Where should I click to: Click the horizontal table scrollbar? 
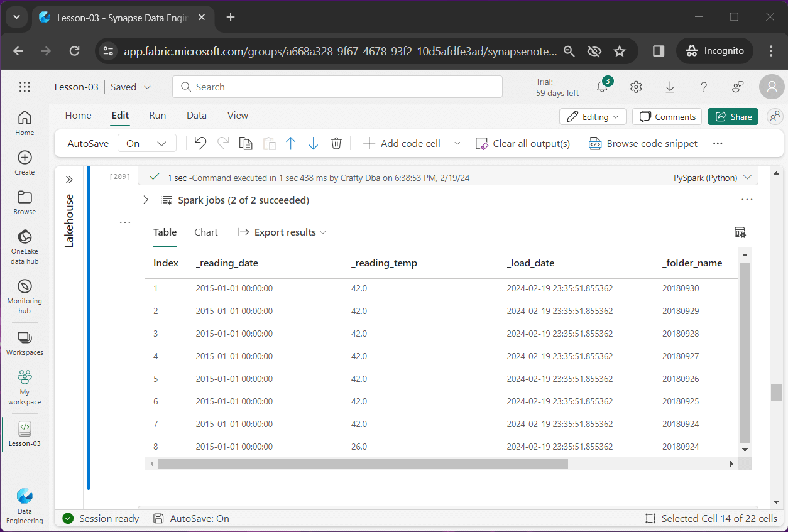(x=363, y=464)
